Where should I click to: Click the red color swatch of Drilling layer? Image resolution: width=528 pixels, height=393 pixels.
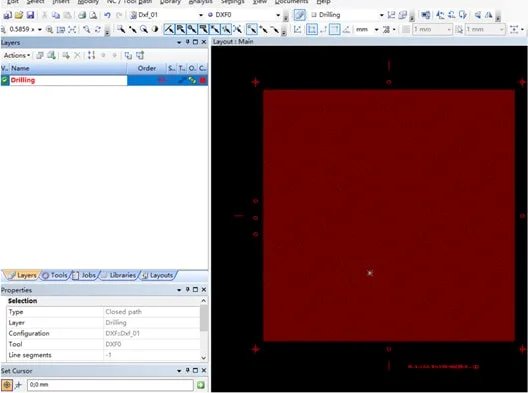203,80
